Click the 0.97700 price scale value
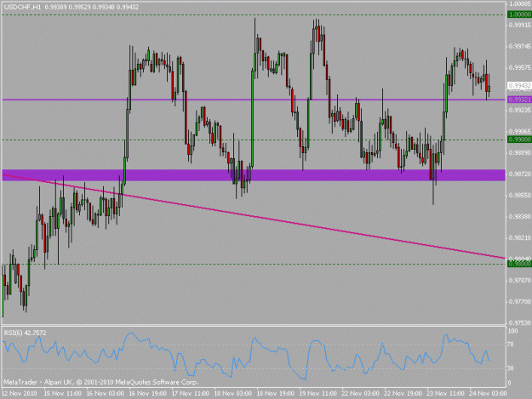 tap(519, 301)
